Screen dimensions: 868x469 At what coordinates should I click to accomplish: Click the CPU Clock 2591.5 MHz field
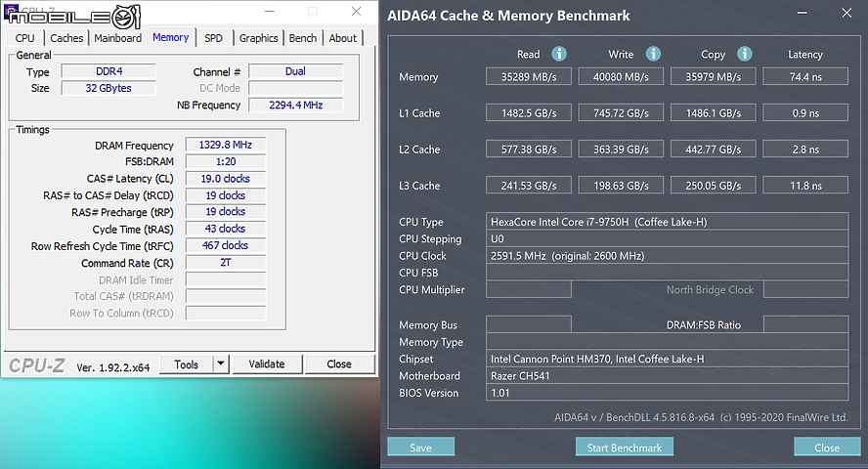667,256
